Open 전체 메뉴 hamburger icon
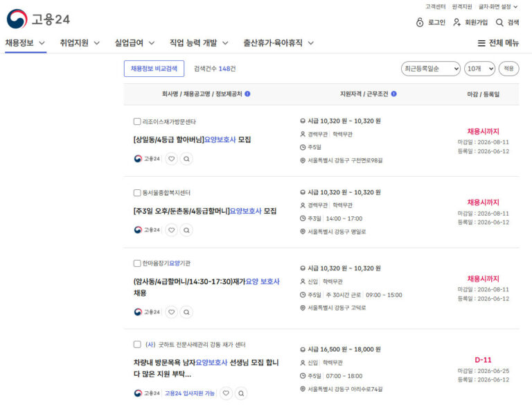Viewport: 532px width, 405px height. [481, 43]
